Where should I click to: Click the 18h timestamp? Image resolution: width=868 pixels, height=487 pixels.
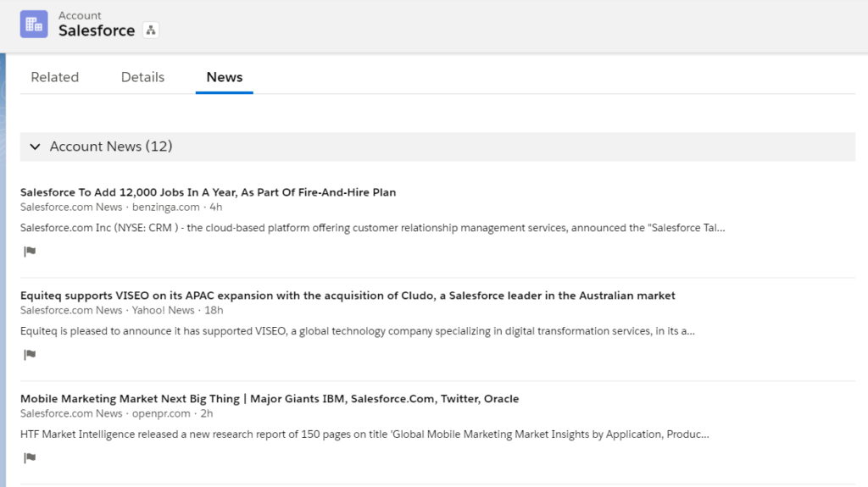(214, 311)
